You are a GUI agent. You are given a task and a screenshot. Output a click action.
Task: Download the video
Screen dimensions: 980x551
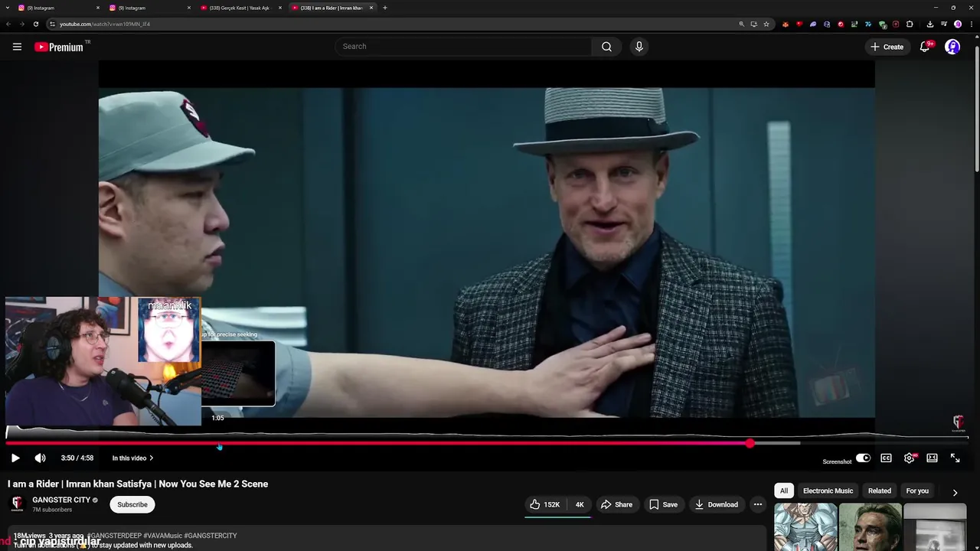717,504
